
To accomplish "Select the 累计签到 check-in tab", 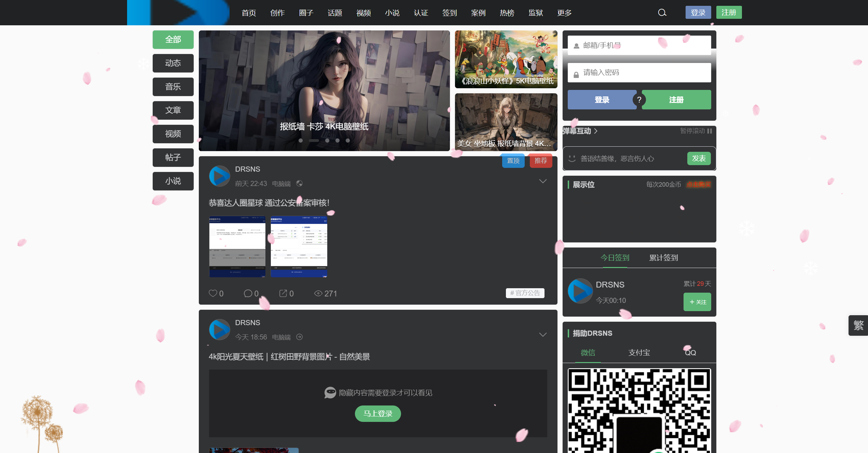I will (x=663, y=258).
